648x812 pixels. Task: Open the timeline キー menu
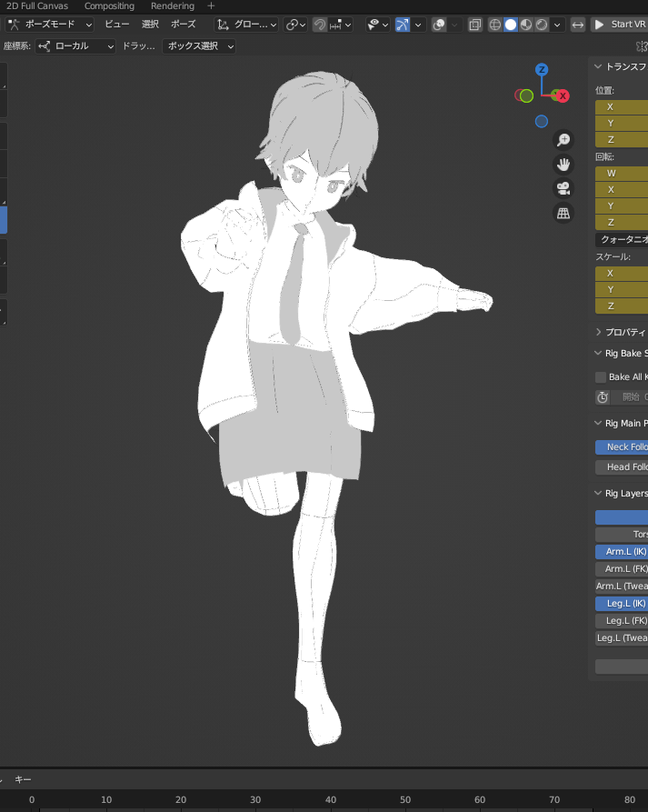coord(23,779)
